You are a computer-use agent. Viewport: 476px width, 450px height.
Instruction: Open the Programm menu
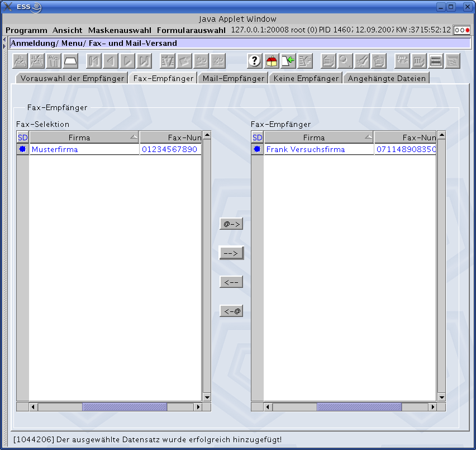26,30
